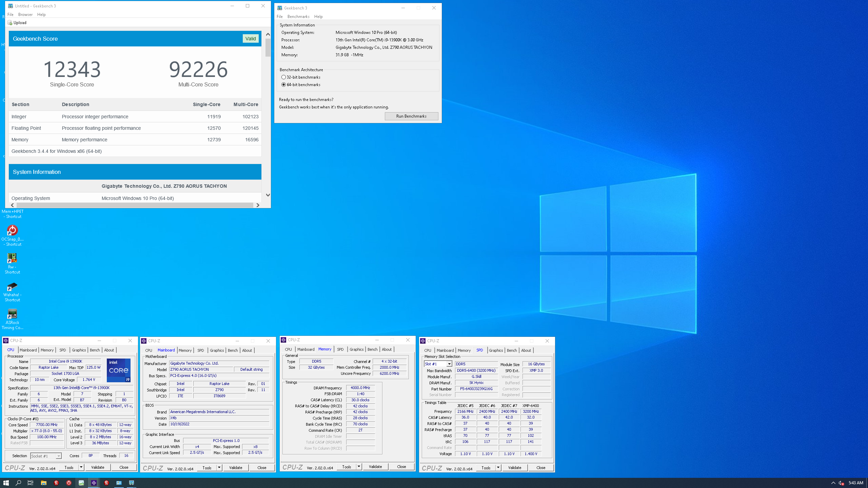868x488 pixels.
Task: Open the Slot #1 memory slot combo box
Action: coord(438,364)
